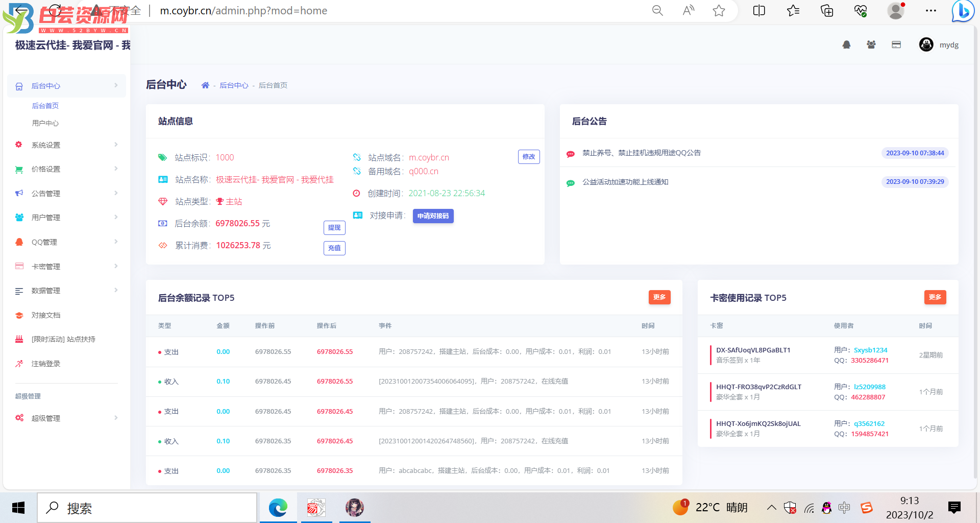
Task: Click card key DX-SAfUoqVL8PGaBLT1
Action: 753,350
